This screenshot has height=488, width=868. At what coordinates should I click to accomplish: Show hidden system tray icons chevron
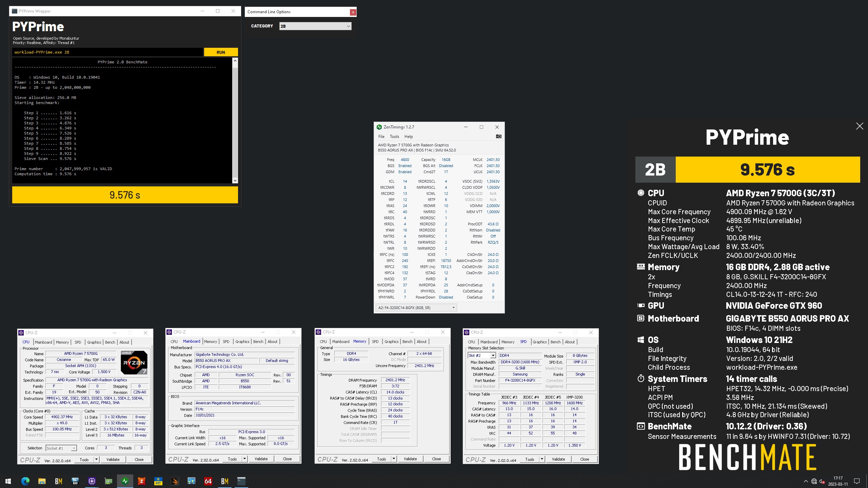pyautogui.click(x=806, y=481)
